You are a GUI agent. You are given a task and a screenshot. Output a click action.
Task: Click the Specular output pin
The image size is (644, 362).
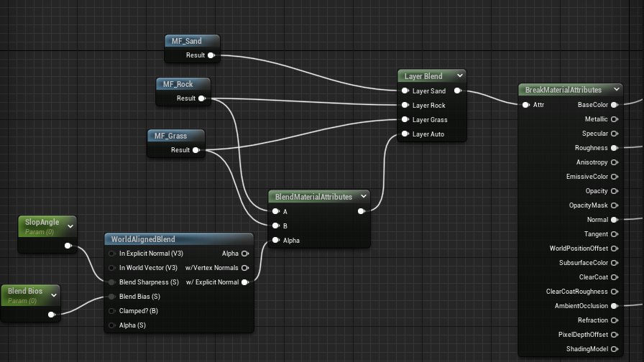click(x=615, y=134)
